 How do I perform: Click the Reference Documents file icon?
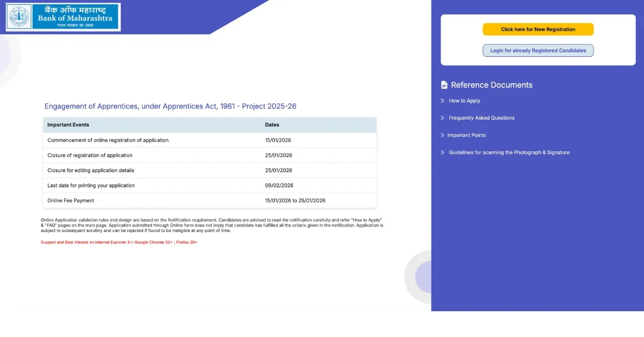444,85
